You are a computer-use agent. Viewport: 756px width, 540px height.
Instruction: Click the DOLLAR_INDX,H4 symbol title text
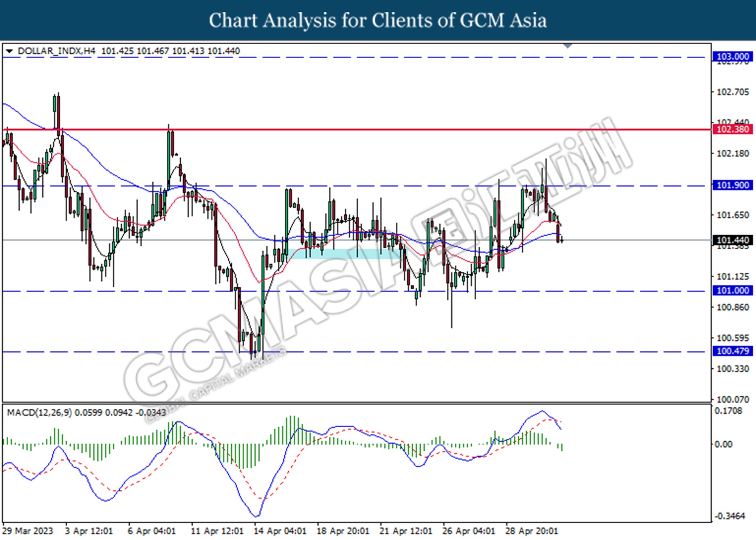click(57, 51)
